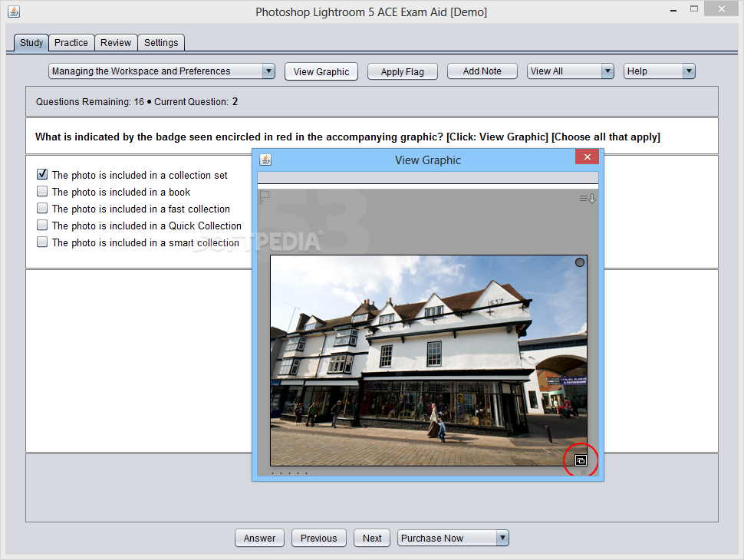Click the Java app icon in the main title bar
This screenshot has height=560, width=744.
click(x=14, y=12)
